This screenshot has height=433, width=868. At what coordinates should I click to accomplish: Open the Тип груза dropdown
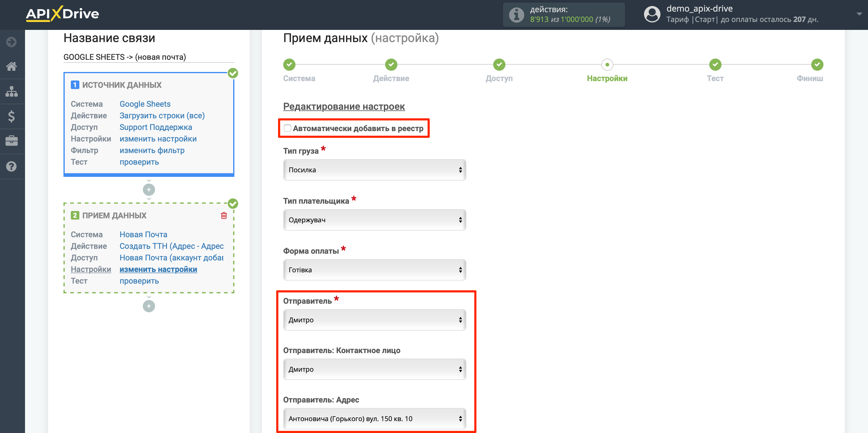coord(374,170)
